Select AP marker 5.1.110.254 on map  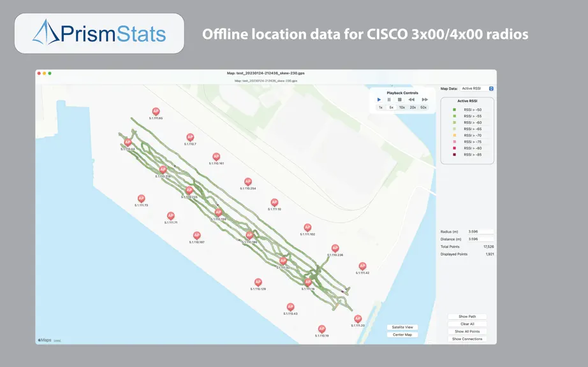248,182
